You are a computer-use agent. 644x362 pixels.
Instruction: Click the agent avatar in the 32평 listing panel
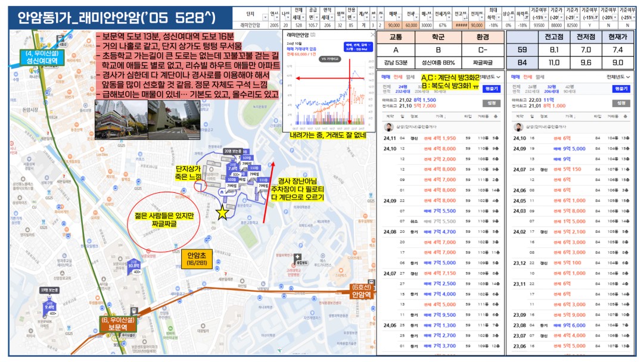(x=518, y=127)
